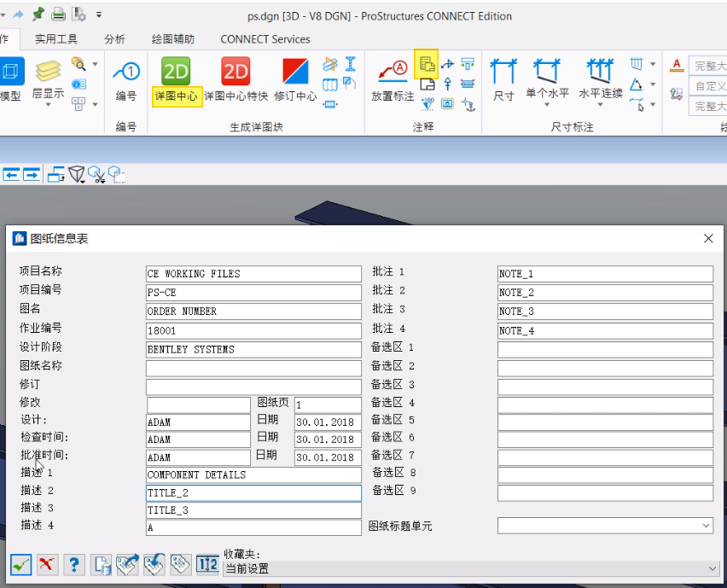Click the 1|2 renumber icon in dialog
Viewport: 727px width, 588px height.
207,564
